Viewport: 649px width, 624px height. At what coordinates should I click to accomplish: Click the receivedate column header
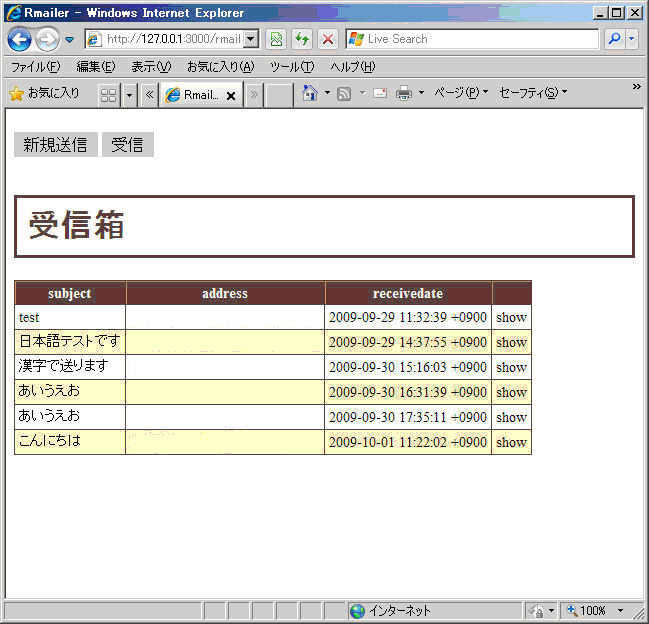[x=408, y=293]
